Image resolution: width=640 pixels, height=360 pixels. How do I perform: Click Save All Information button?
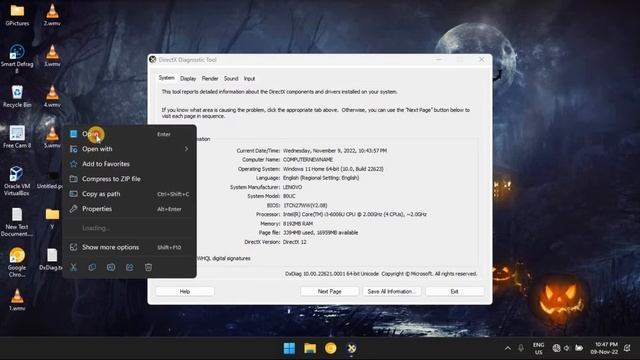coord(392,291)
